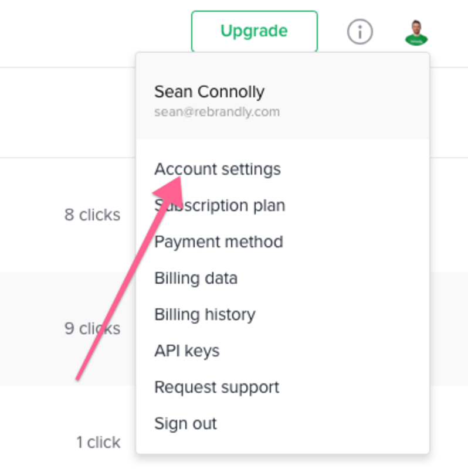The height and width of the screenshot is (476, 468).
Task: Select Subscription plan menu entry
Action: (x=220, y=205)
